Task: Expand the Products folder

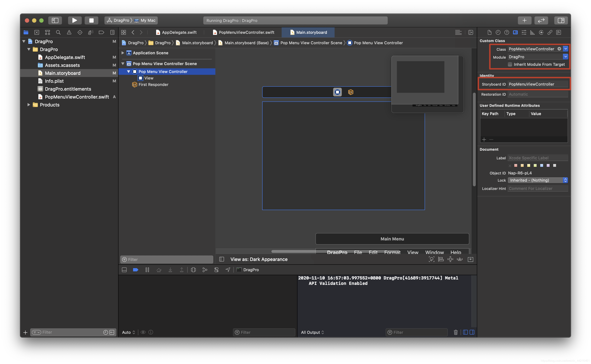Action: coord(29,105)
